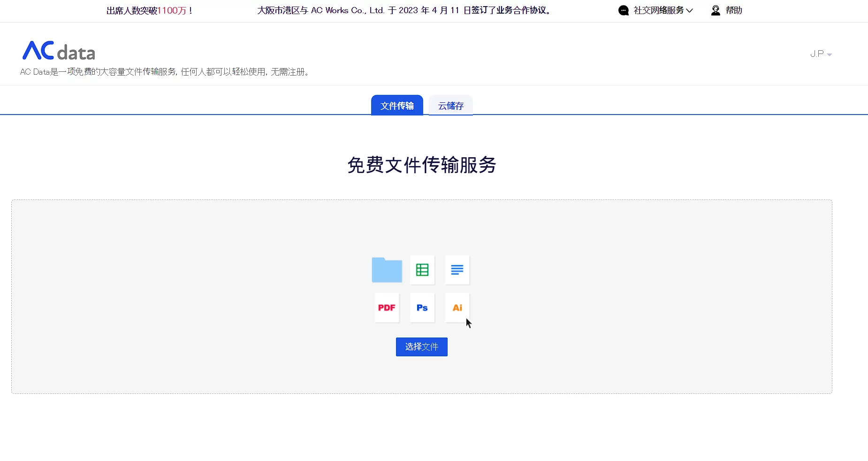Click the help person icon

tap(715, 10)
